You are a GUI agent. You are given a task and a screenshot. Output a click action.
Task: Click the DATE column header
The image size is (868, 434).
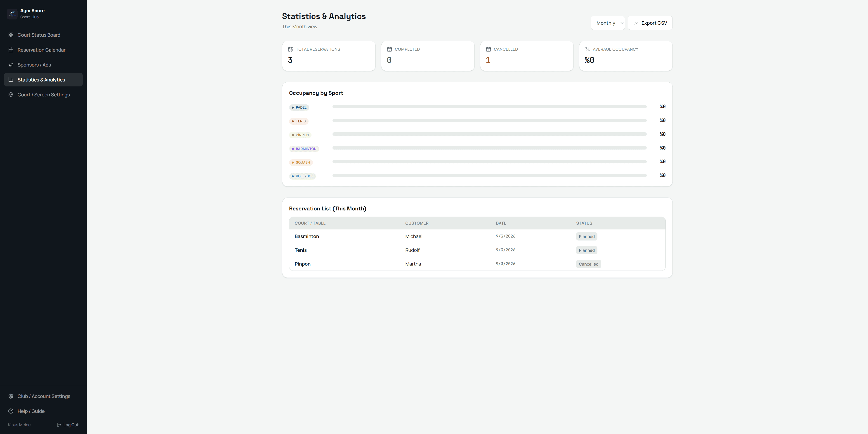click(501, 223)
